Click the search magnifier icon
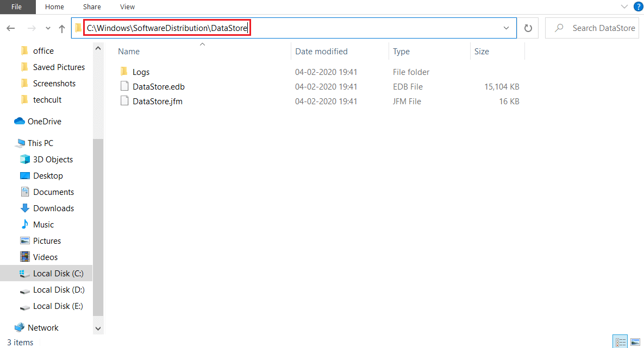644x348 pixels. pyautogui.click(x=559, y=28)
